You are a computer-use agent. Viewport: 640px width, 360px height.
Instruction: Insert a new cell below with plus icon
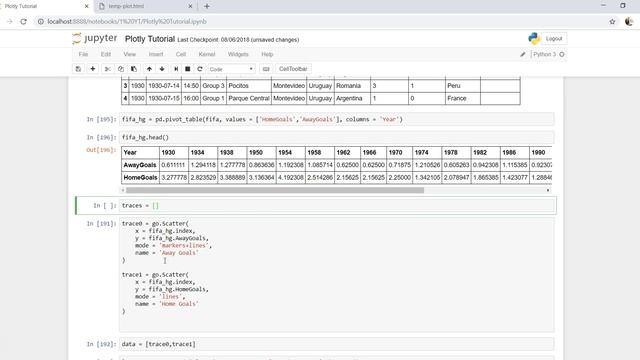pyautogui.click(x=93, y=69)
